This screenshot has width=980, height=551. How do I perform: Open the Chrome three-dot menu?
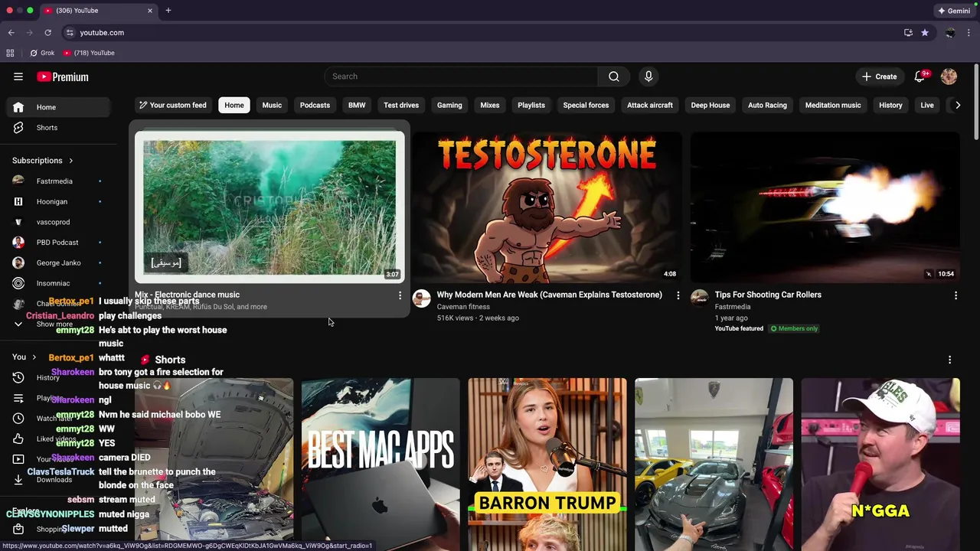coord(969,33)
